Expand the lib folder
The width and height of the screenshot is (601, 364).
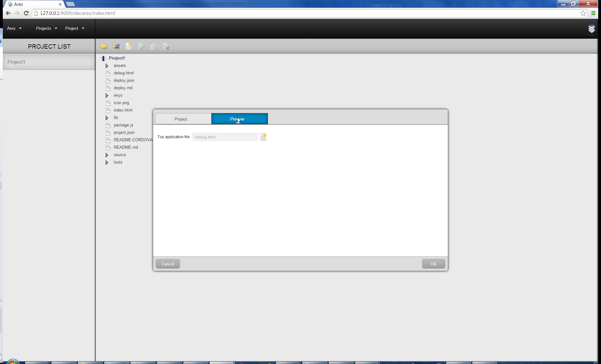(x=107, y=118)
